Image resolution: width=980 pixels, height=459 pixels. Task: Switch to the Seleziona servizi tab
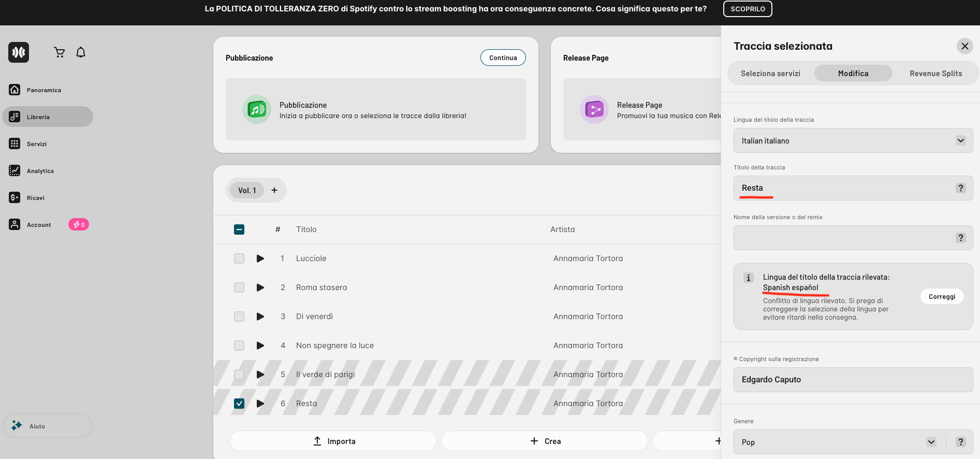[770, 74]
